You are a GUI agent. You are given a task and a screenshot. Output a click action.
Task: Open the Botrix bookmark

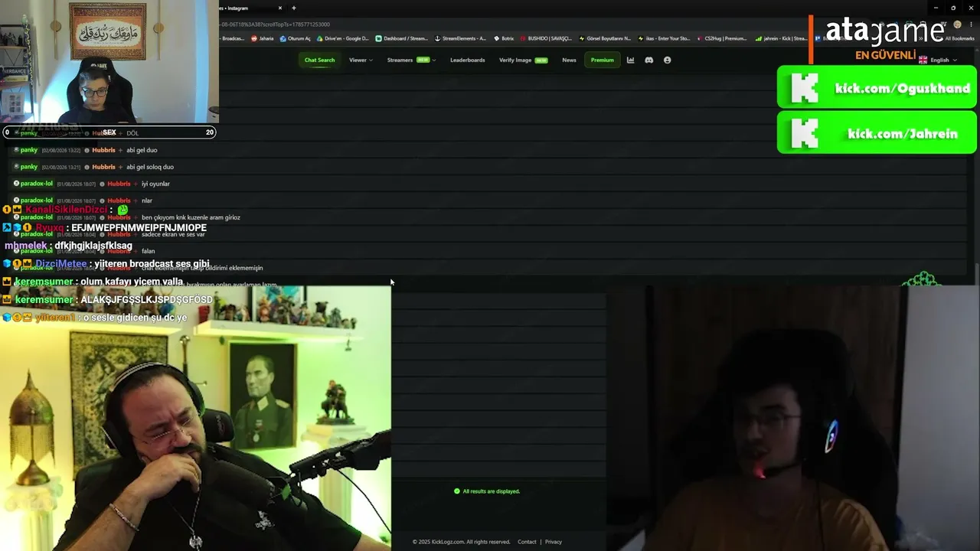pyautogui.click(x=504, y=38)
